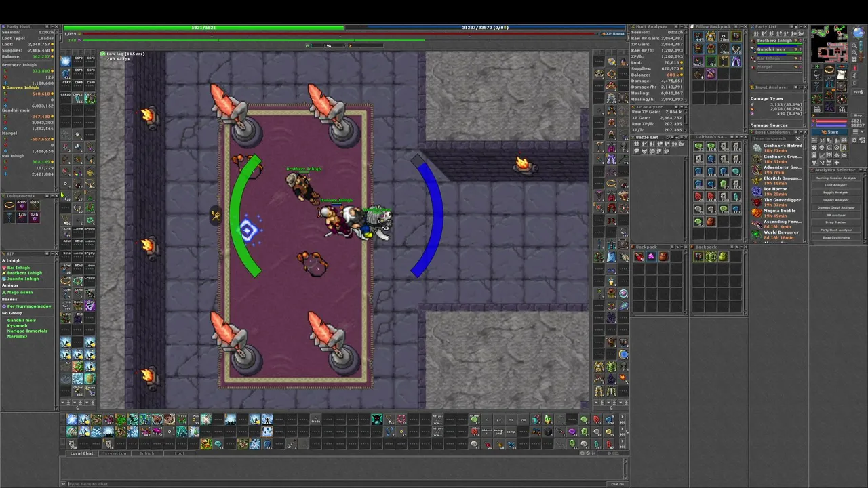Click the Ice Horror boss icon

pos(757,191)
